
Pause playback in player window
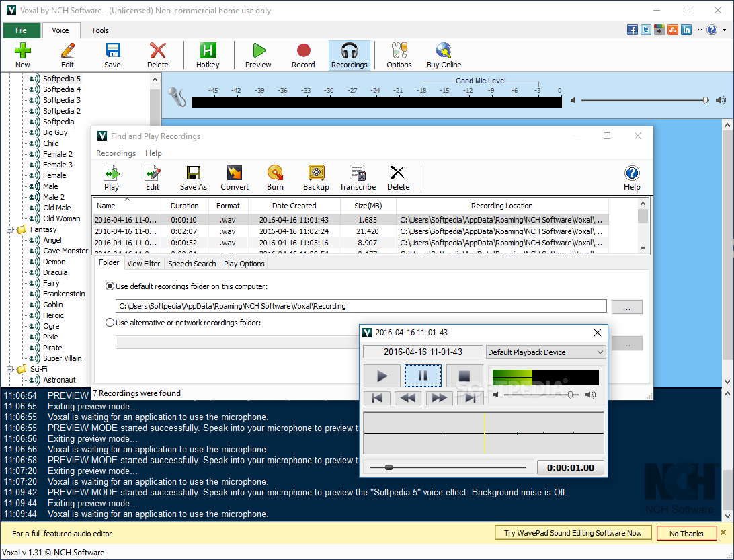point(423,376)
